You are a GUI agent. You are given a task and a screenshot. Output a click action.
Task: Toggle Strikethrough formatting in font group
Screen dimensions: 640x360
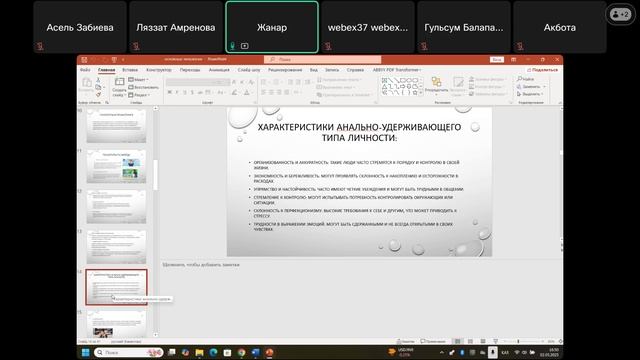200,93
